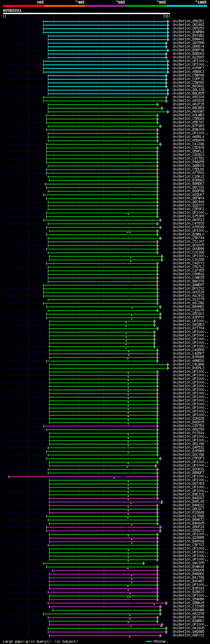The height and width of the screenshot is (644, 210).
Task: Select hit label UniRef100_B9I6B1
Action: [188, 35]
